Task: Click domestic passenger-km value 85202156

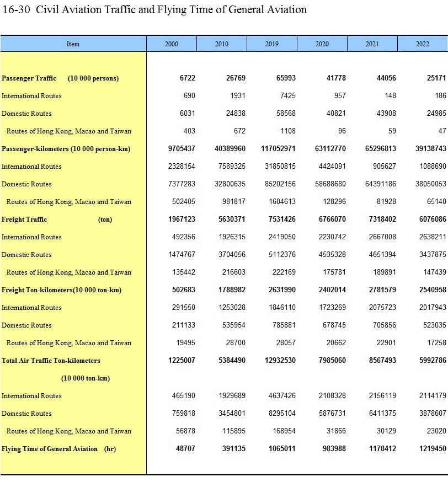Action: pyautogui.click(x=280, y=184)
